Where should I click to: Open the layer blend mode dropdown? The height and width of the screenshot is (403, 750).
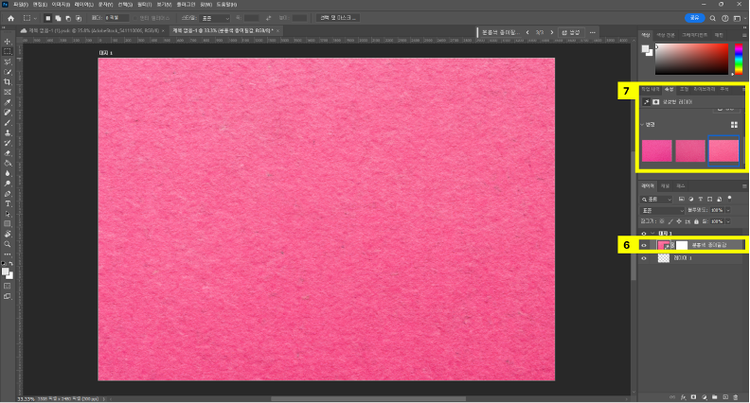(x=663, y=210)
